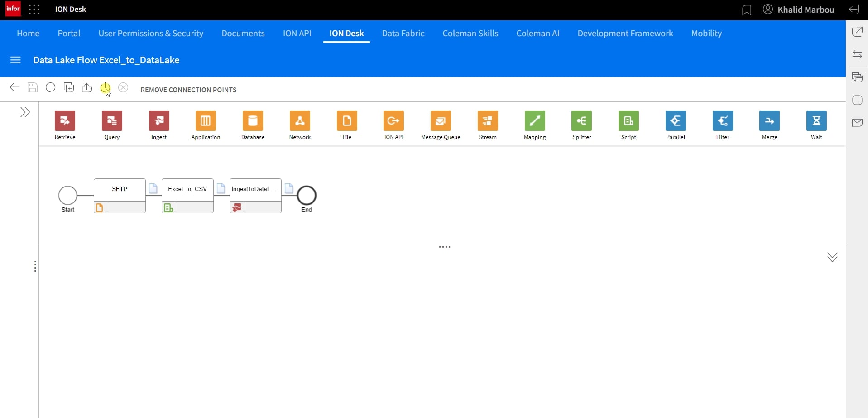This screenshot has height=418, width=868.
Task: Go back using the arrow icon
Action: tap(14, 87)
